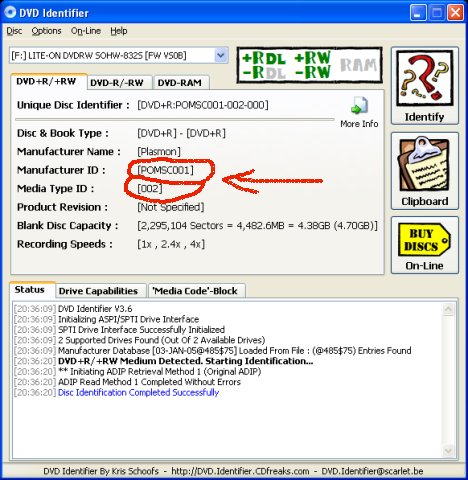Click DVD Identifier title bar disc icon
Screen dimensions: 468x480
coord(10,12)
